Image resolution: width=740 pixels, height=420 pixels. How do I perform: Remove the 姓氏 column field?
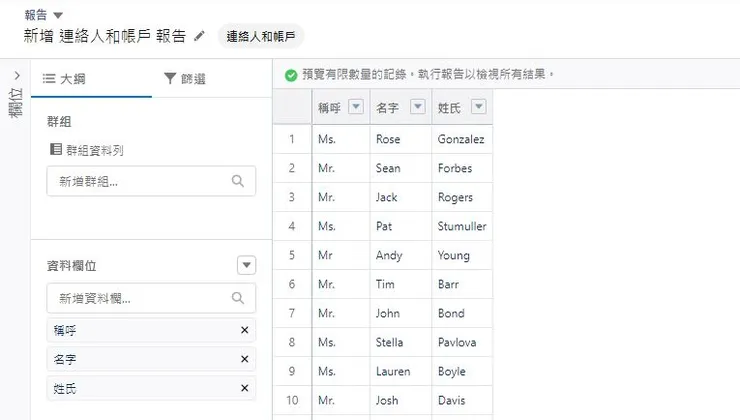point(244,388)
